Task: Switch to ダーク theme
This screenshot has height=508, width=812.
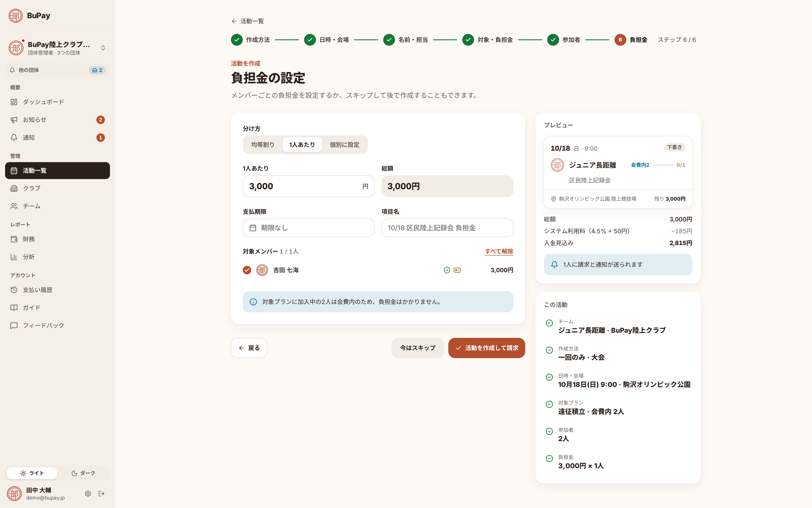Action: pyautogui.click(x=83, y=473)
